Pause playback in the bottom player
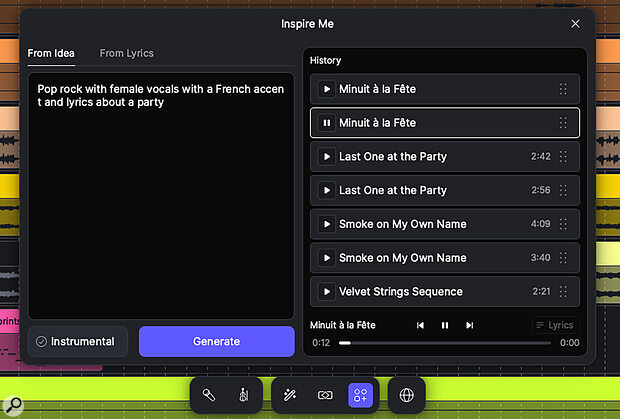Screen dimensions: 620x419 (x=445, y=325)
